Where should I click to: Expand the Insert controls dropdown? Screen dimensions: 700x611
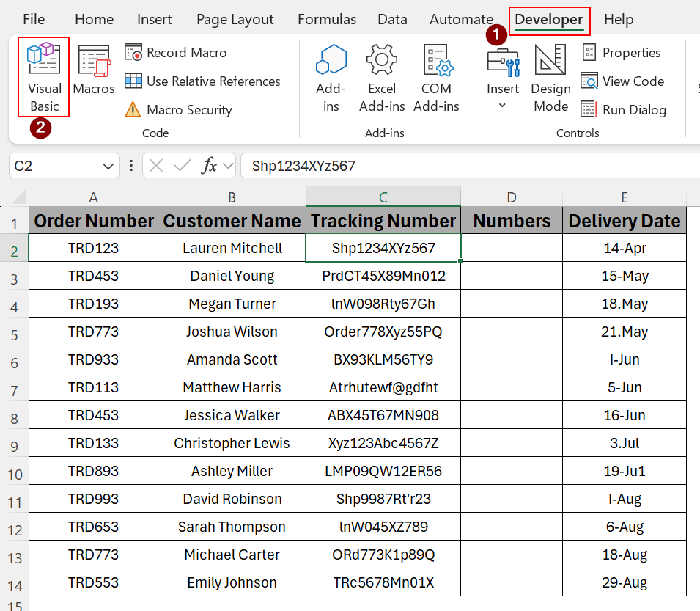coord(503,105)
